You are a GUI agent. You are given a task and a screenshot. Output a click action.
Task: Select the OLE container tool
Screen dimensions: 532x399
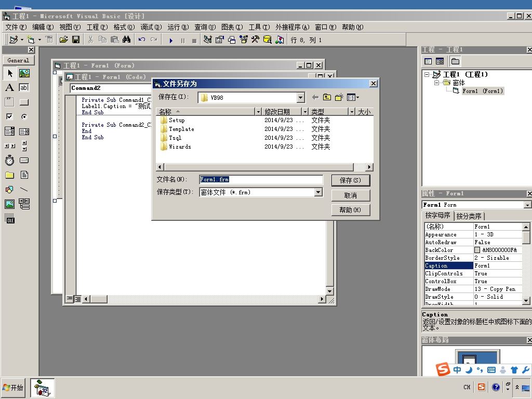(10, 219)
